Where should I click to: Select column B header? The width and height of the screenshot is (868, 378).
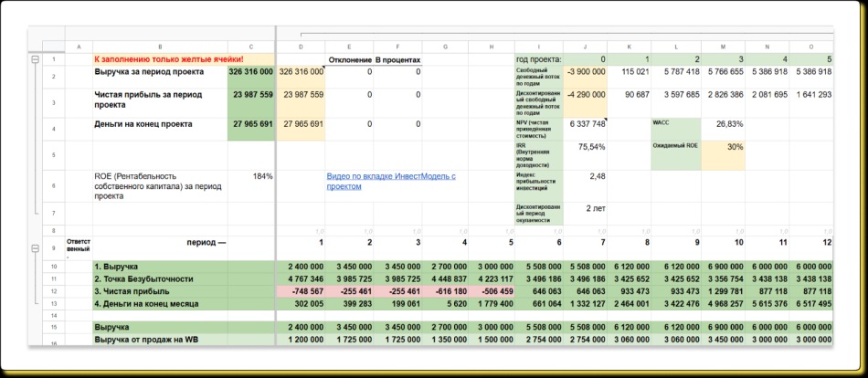160,47
